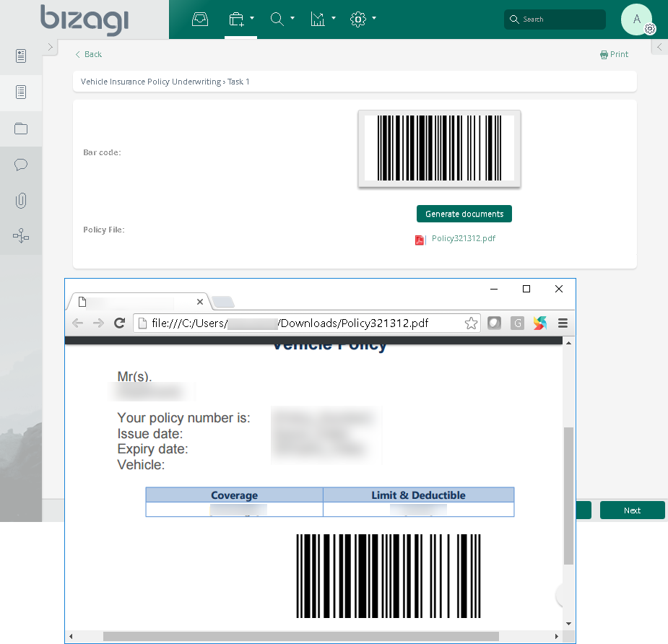Close the browser window
Image resolution: width=668 pixels, height=644 pixels.
[x=559, y=289]
